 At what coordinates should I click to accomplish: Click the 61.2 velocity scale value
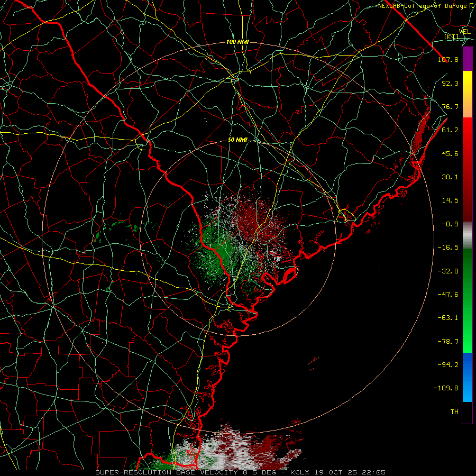tap(450, 130)
